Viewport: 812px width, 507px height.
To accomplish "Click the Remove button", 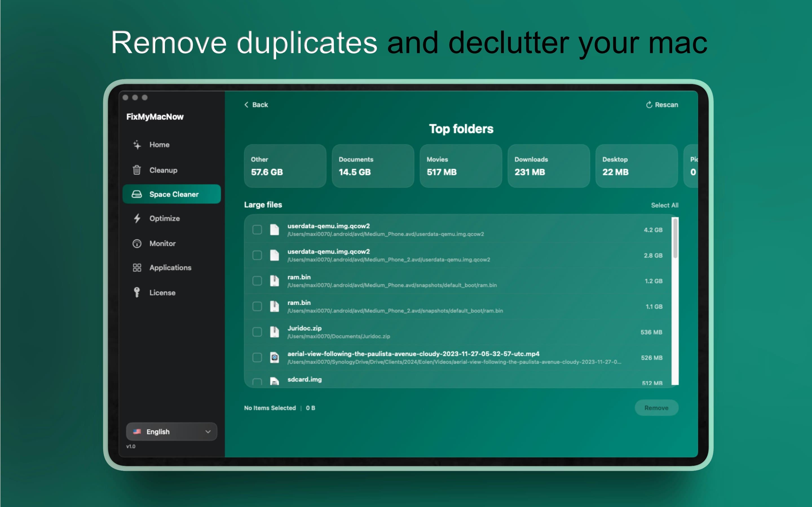I will click(x=656, y=408).
